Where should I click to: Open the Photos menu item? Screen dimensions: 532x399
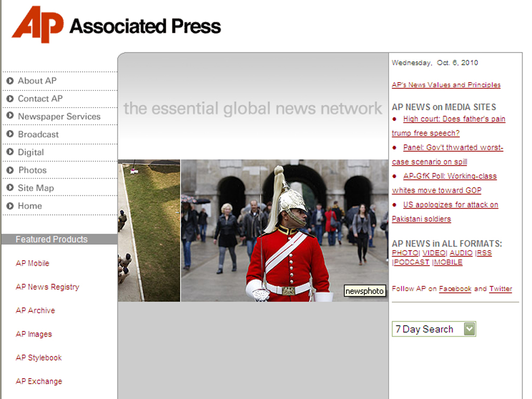tap(32, 170)
